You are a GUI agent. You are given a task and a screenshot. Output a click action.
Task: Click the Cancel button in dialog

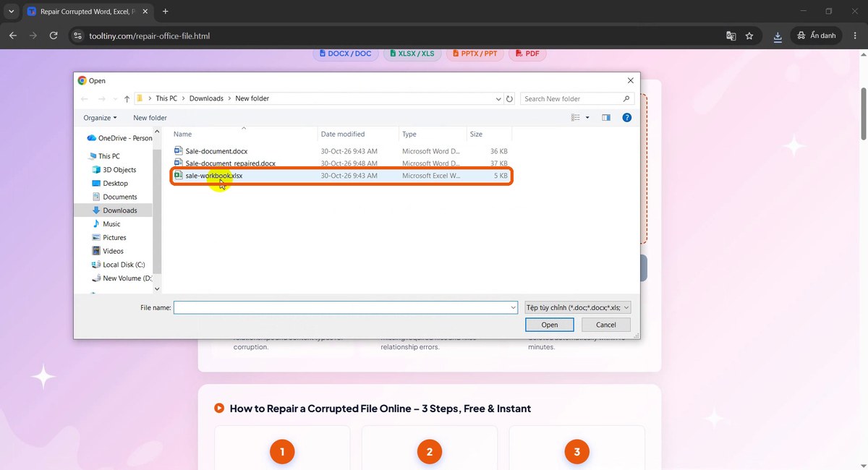point(605,325)
